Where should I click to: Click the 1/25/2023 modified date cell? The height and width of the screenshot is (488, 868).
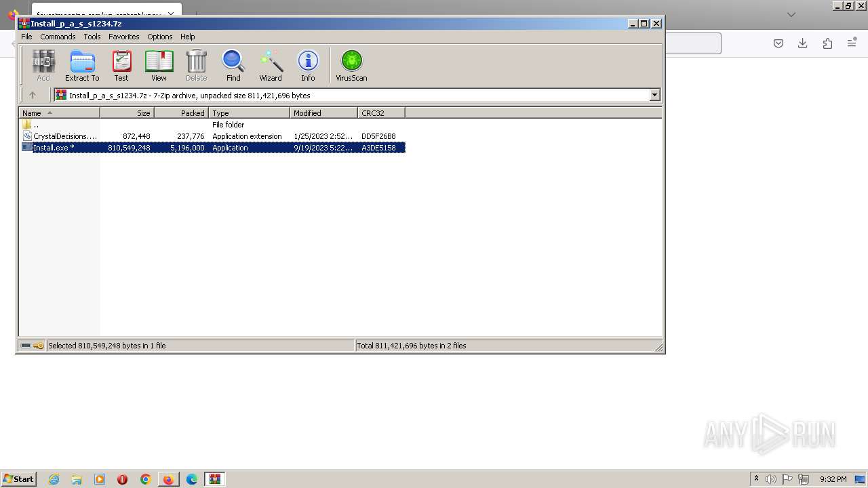pyautogui.click(x=323, y=136)
